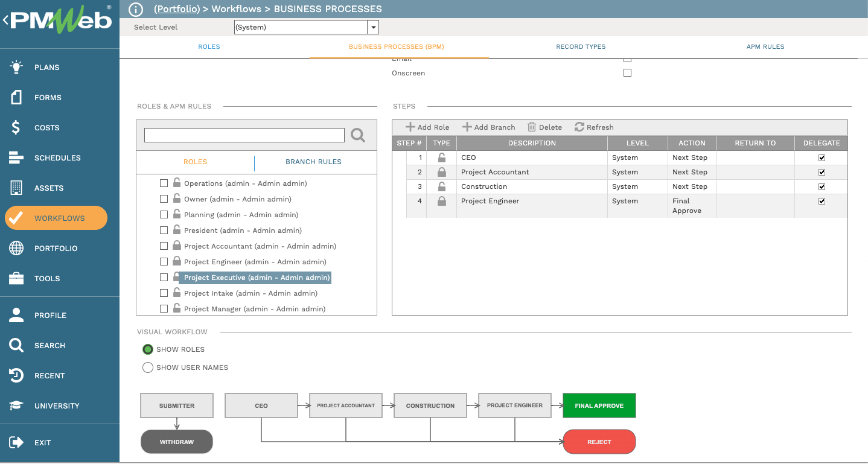
Task: Select the Show User Names radio button
Action: pos(148,367)
